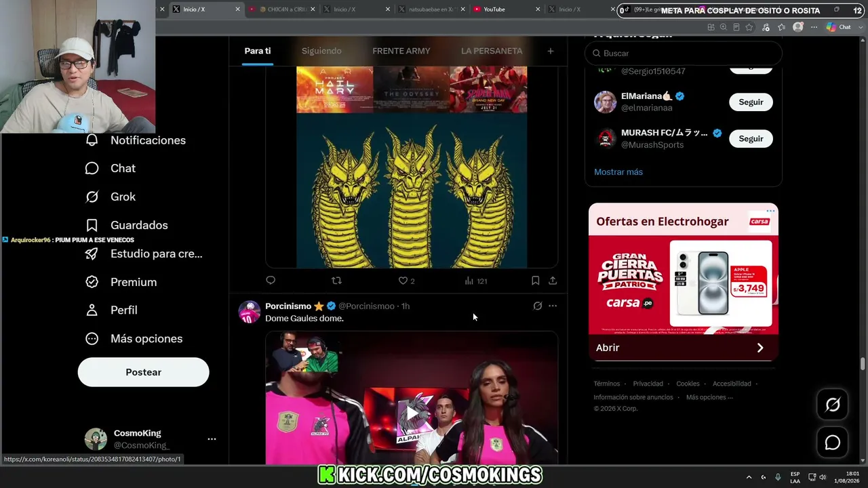868x488 pixels.
Task: Go to Guardados bookmarks
Action: click(126, 225)
